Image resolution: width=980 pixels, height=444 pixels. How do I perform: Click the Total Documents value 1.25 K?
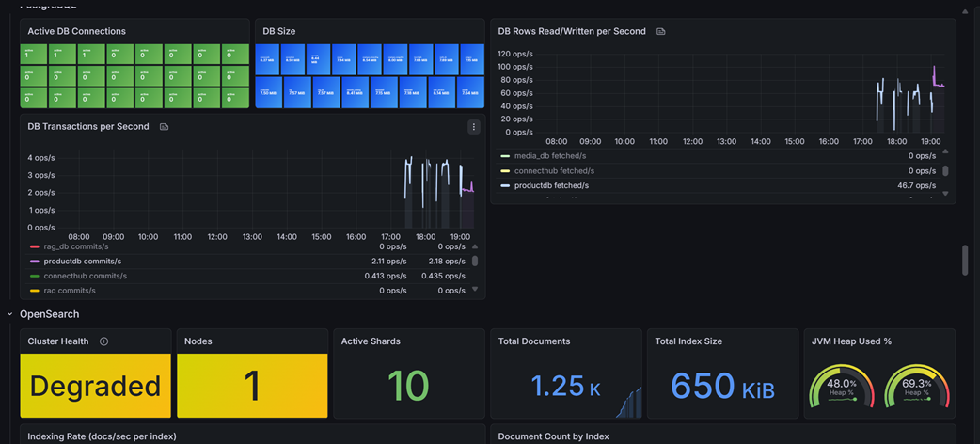click(565, 387)
